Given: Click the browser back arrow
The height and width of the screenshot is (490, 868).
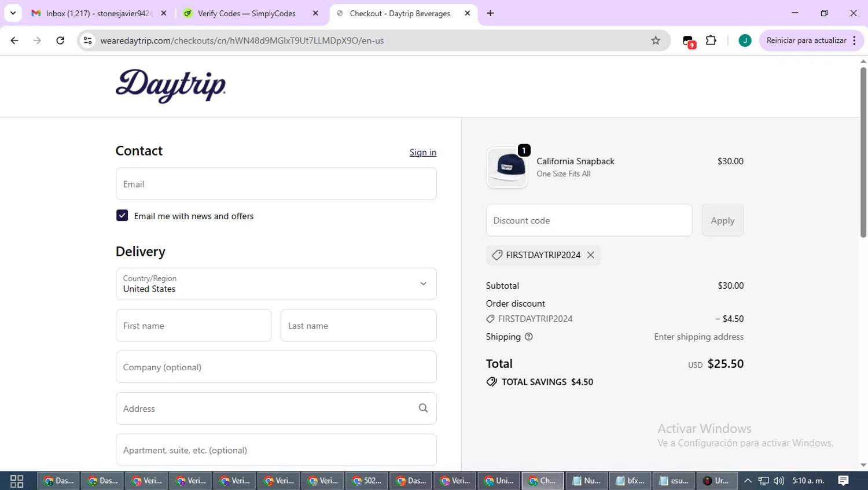Looking at the screenshot, I should point(14,40).
